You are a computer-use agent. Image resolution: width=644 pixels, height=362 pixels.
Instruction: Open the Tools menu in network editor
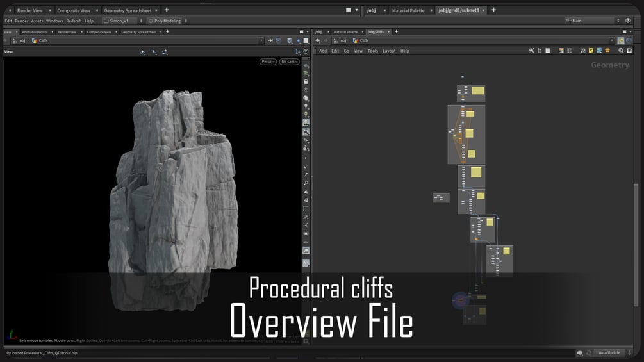click(372, 51)
